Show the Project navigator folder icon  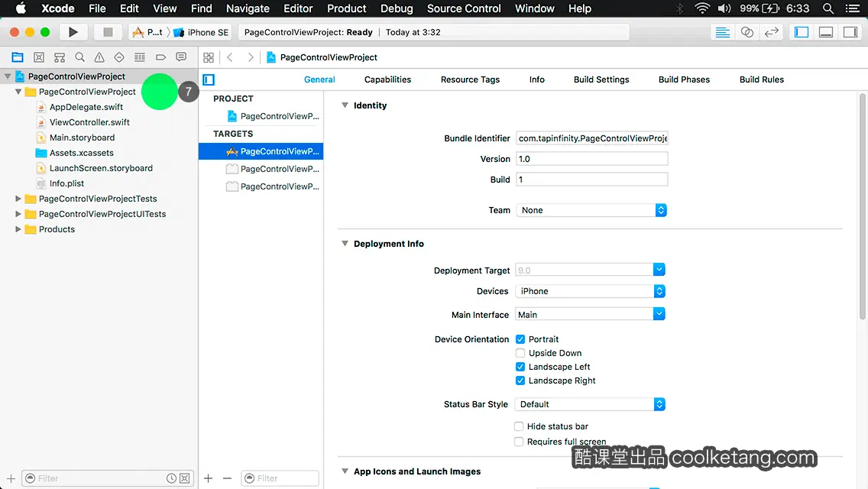click(x=18, y=57)
